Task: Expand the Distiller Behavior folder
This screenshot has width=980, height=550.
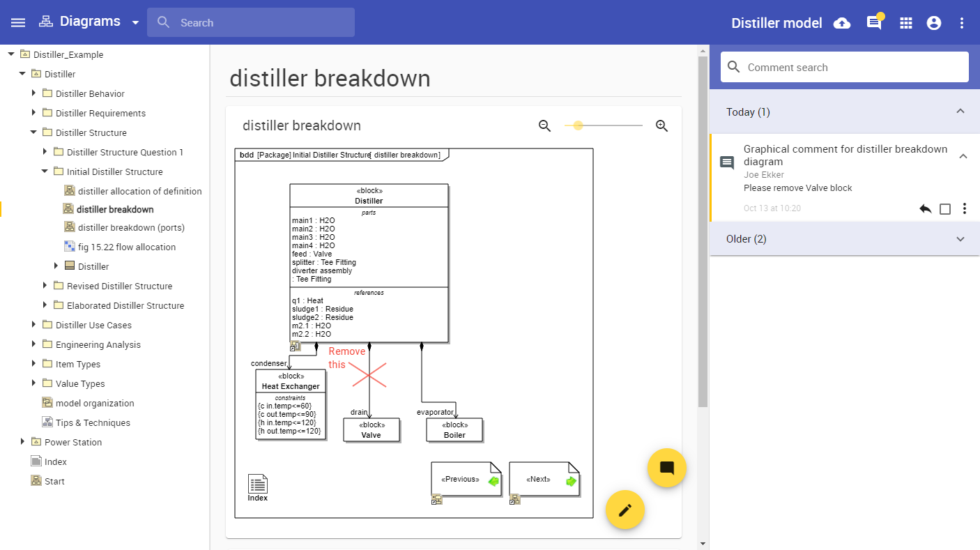Action: (x=33, y=93)
